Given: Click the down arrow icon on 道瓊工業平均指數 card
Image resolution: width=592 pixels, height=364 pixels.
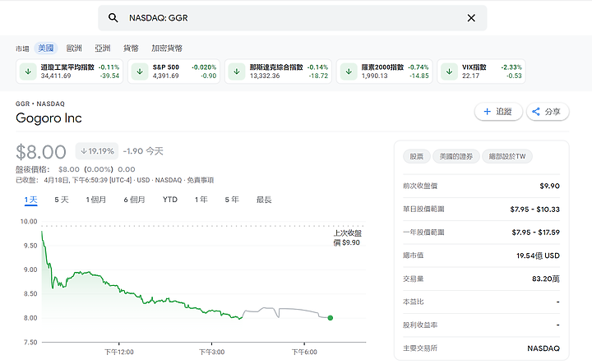Looking at the screenshot, I should click(x=28, y=71).
